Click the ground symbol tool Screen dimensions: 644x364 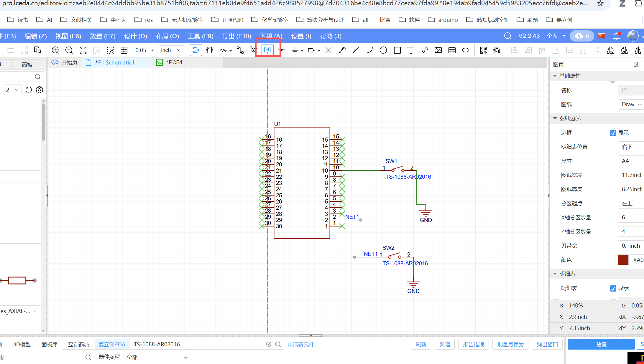tap(295, 50)
